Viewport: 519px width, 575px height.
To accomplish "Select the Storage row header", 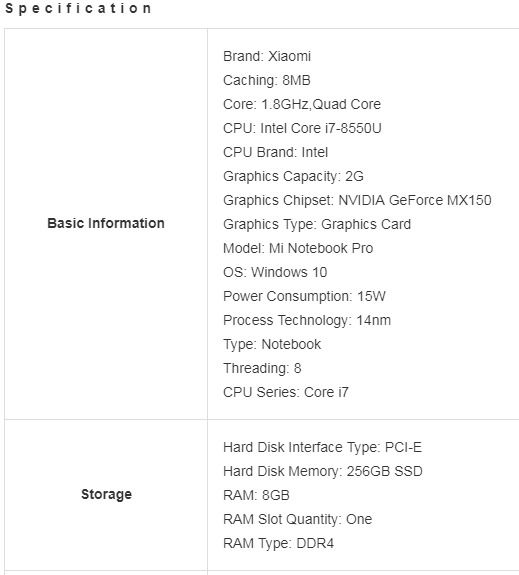I will tap(106, 494).
